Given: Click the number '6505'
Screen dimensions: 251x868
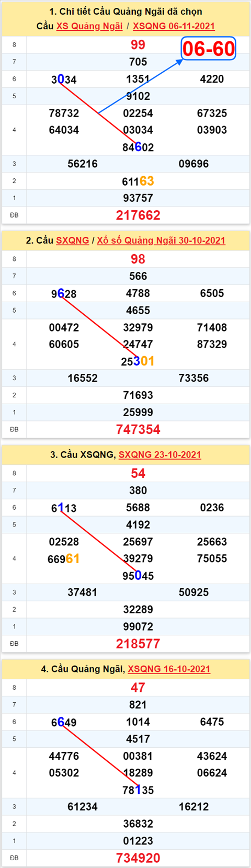Looking at the screenshot, I should point(212,293).
